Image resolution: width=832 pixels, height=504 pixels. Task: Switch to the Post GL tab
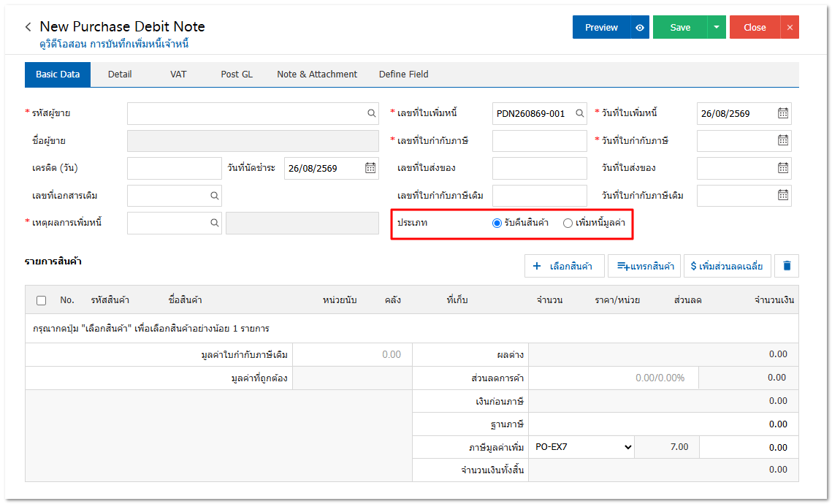[237, 75]
